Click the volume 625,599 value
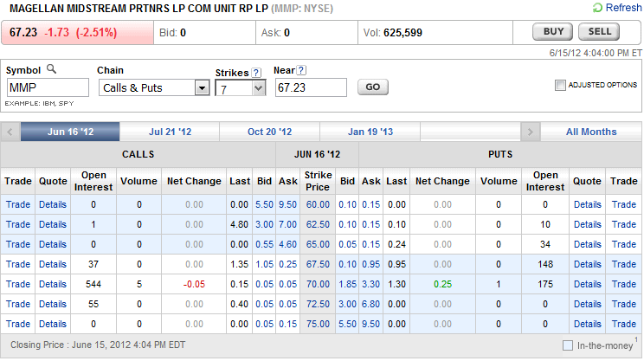Viewport: 644px width, 361px height. 402,33
